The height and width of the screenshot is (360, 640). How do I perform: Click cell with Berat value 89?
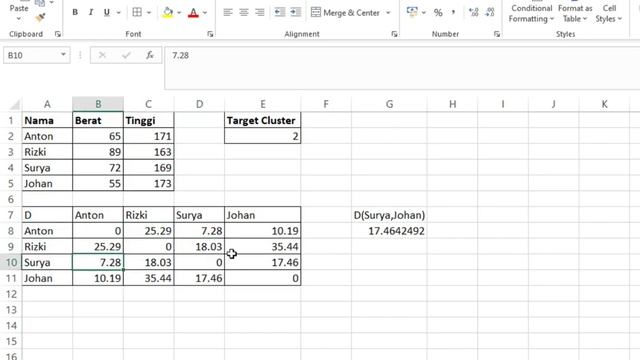click(98, 152)
